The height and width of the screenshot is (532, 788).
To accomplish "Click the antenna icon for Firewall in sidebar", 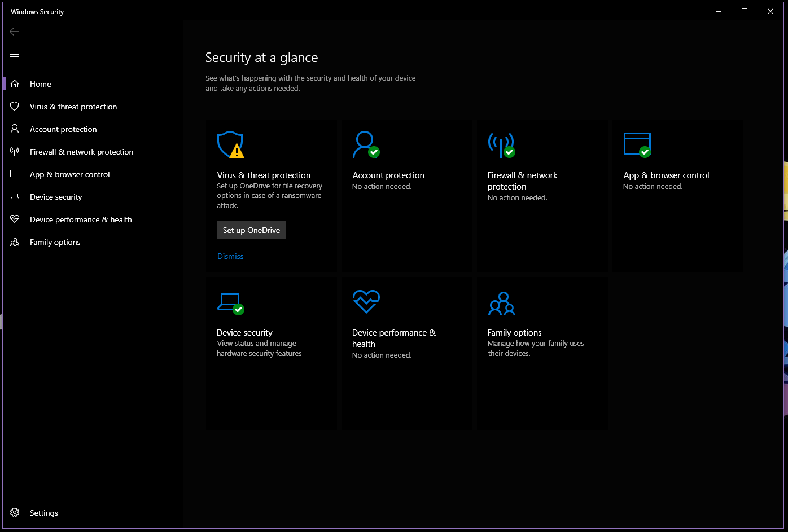I will [15, 151].
